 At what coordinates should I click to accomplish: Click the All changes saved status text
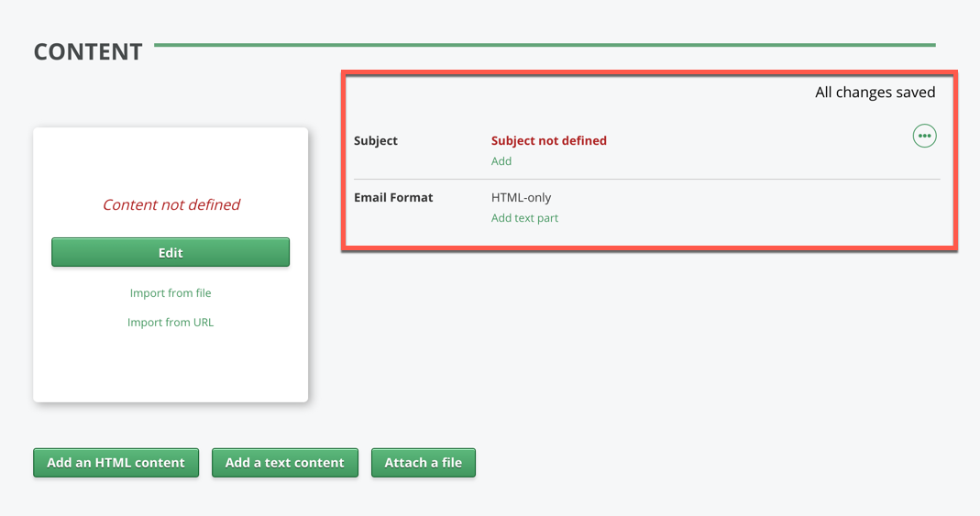tap(875, 93)
